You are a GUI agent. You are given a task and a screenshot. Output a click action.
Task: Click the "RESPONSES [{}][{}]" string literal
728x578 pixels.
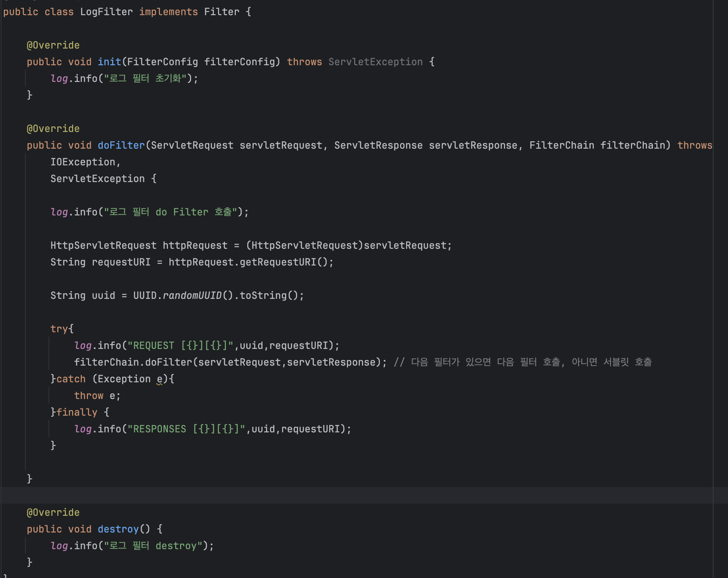tap(186, 429)
